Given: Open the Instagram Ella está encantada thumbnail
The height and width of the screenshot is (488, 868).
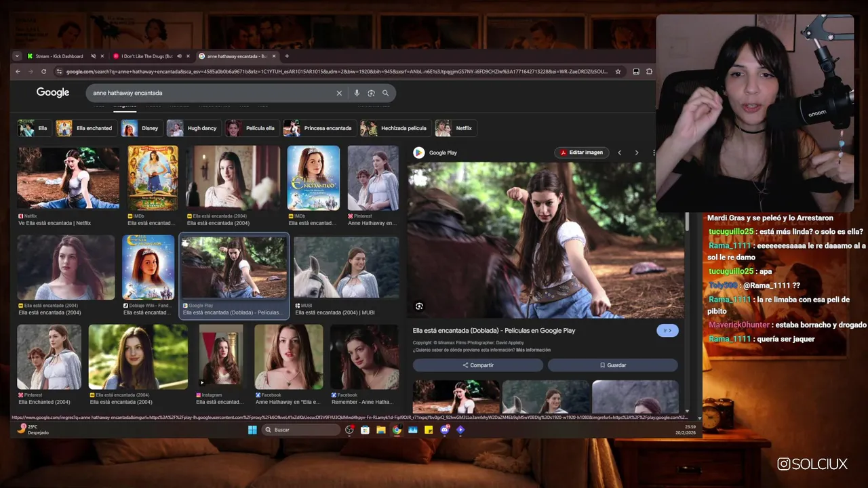Looking at the screenshot, I should pyautogui.click(x=221, y=357).
